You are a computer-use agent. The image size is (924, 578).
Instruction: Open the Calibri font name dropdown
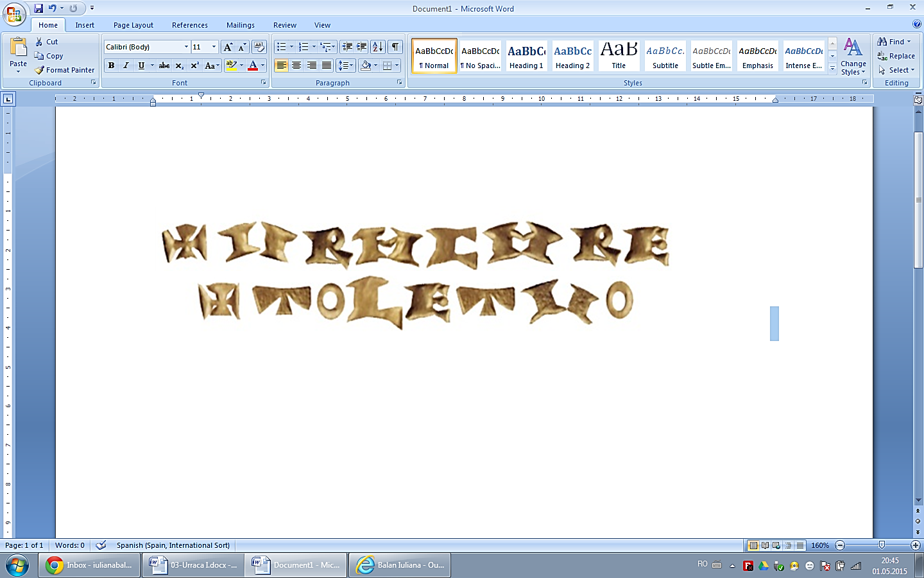pos(186,47)
